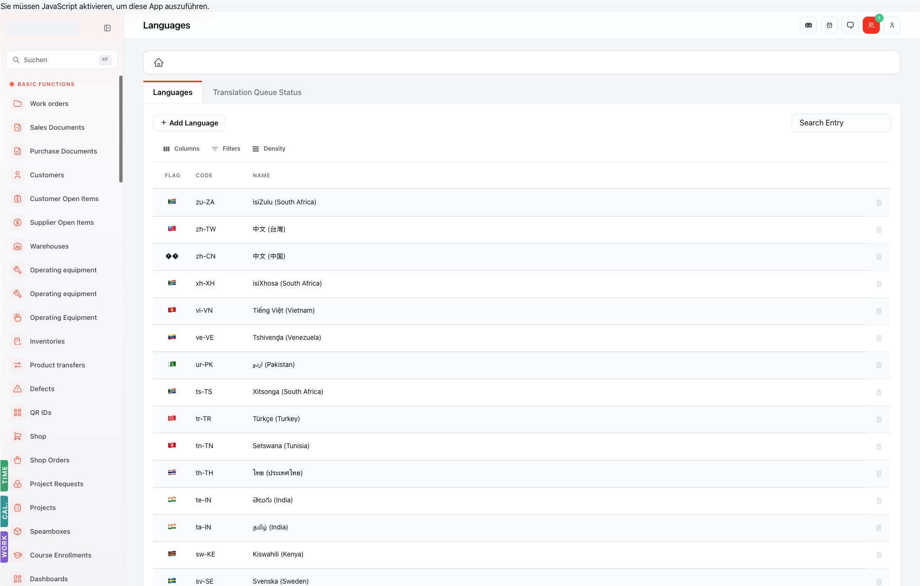Select the xh-XH isiXhosa row
Viewport: 924px width, 586px height.
tap(522, 284)
